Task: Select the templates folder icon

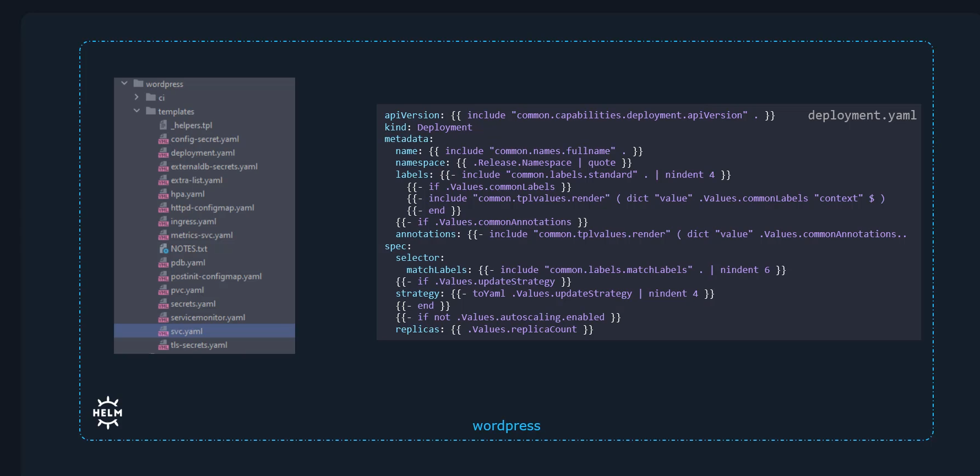Action: (x=151, y=111)
